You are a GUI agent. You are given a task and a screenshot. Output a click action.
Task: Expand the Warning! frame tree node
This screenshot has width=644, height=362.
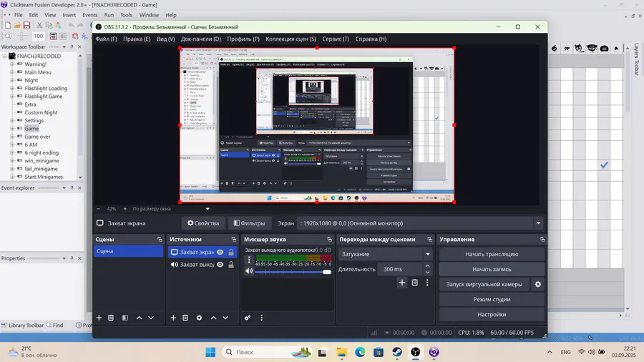(x=12, y=64)
